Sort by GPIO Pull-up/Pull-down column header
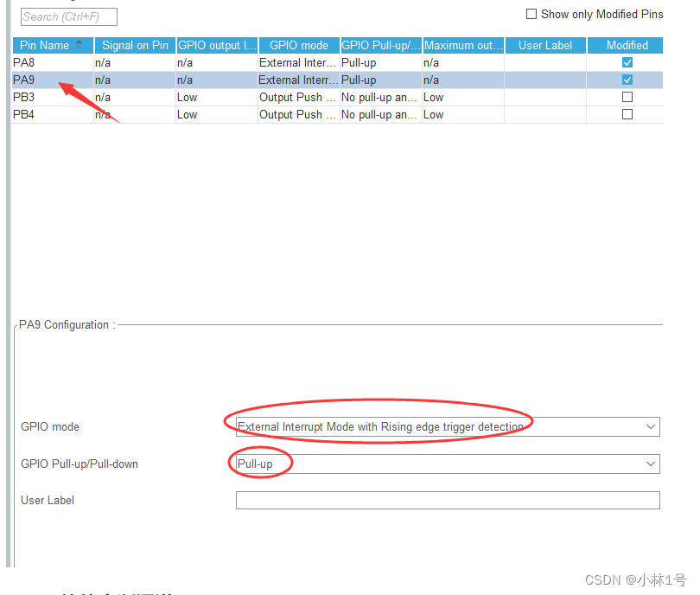 (381, 46)
